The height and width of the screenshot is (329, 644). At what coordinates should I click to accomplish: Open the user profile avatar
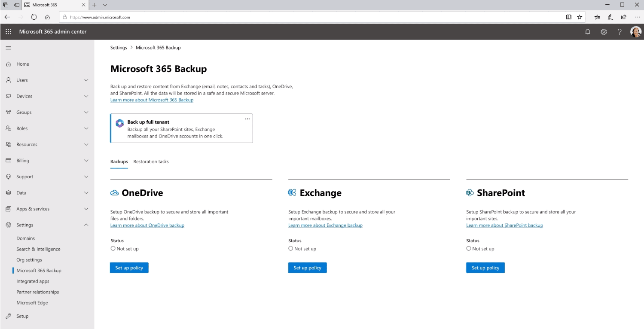pos(635,32)
